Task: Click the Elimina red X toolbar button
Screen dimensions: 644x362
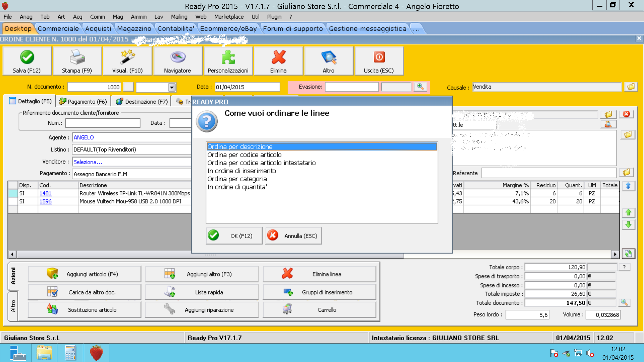Action: coord(278,61)
